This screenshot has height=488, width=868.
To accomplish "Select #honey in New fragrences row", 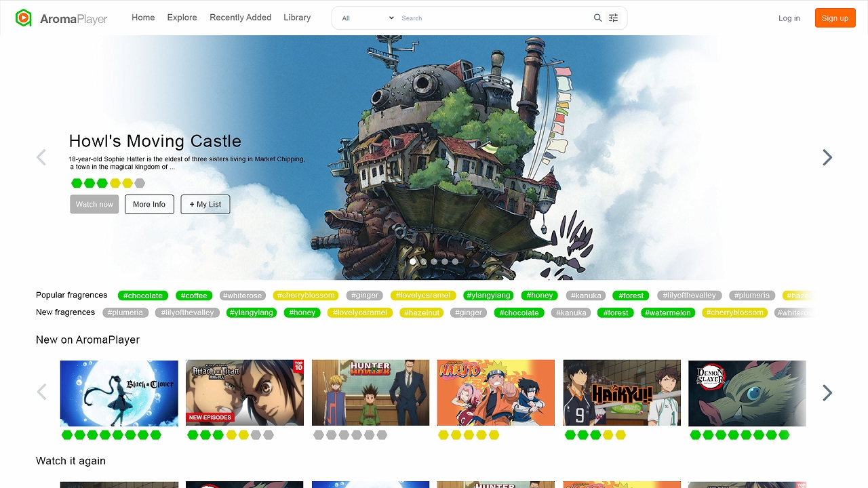I will 302,312.
